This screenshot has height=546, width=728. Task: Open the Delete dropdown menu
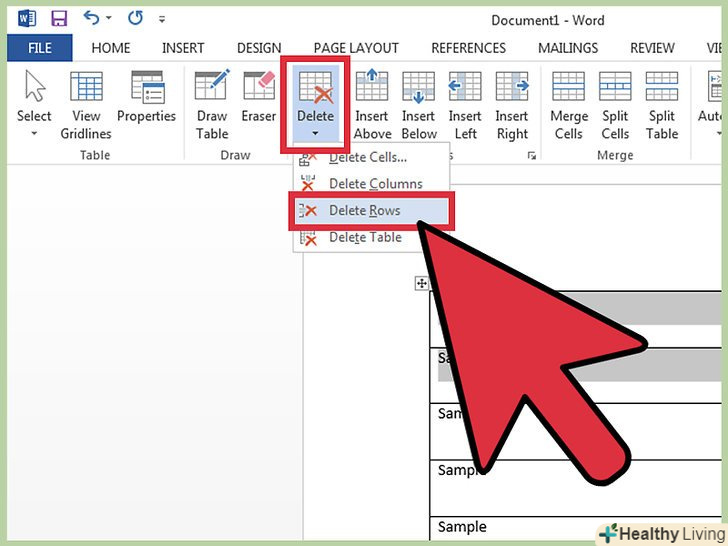click(315, 104)
